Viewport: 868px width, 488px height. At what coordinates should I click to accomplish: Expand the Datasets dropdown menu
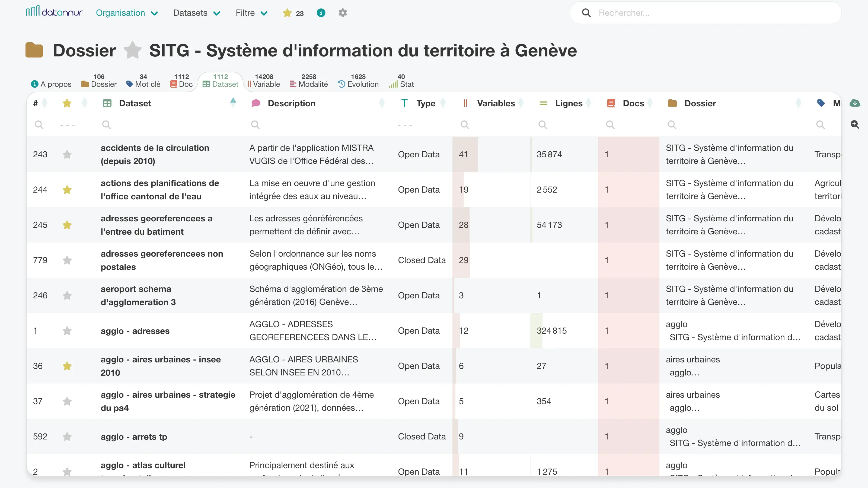click(197, 13)
